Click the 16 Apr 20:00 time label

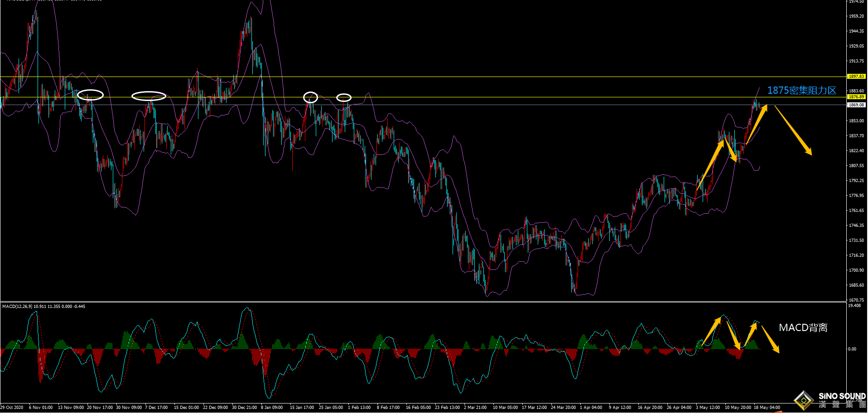650,408
